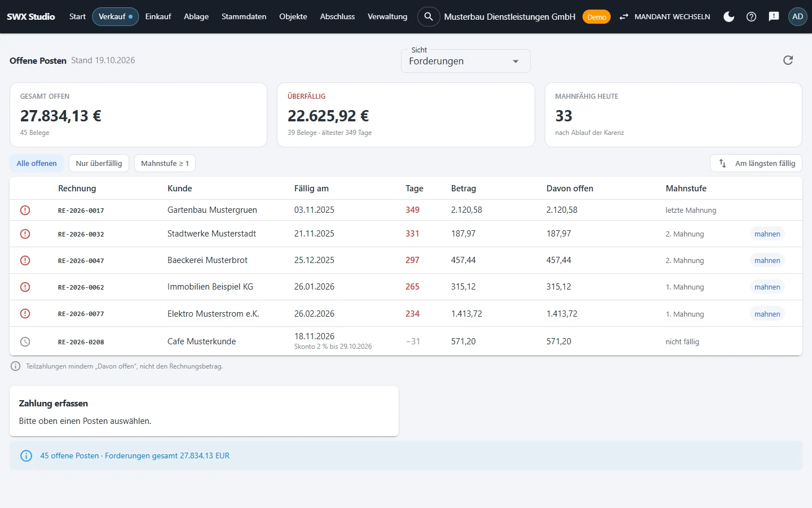Open the help question mark icon

(x=751, y=16)
